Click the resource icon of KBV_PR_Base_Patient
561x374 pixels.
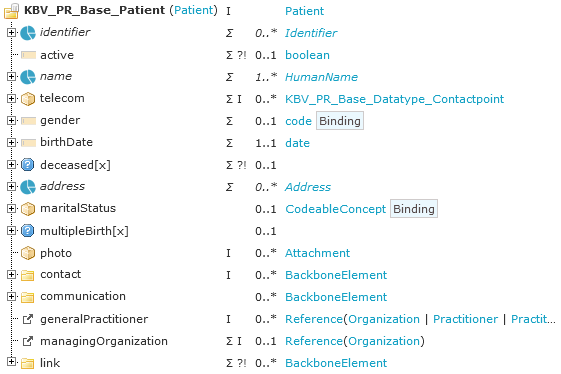(11, 11)
